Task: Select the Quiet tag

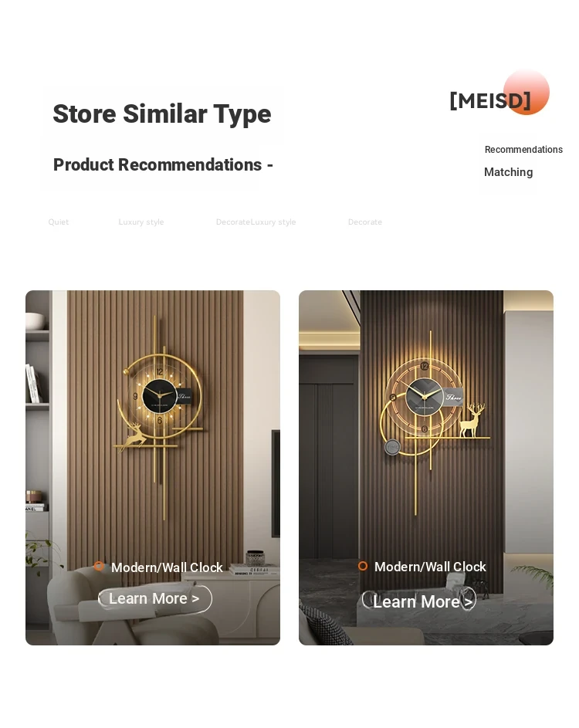Action: coord(59,222)
